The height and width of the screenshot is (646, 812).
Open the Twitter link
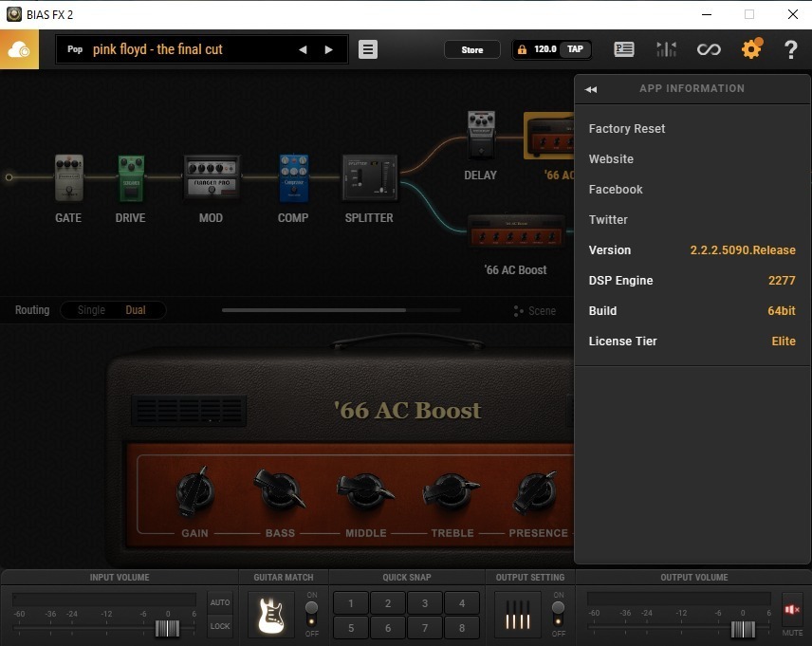click(608, 220)
